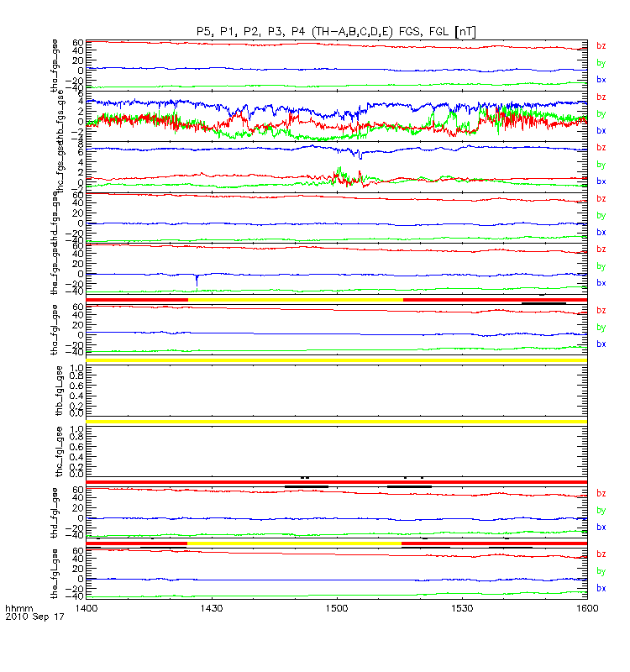Click the 'bx' legend of the tha_fgl_gse panel
The image size is (630, 672).
[x=601, y=344]
